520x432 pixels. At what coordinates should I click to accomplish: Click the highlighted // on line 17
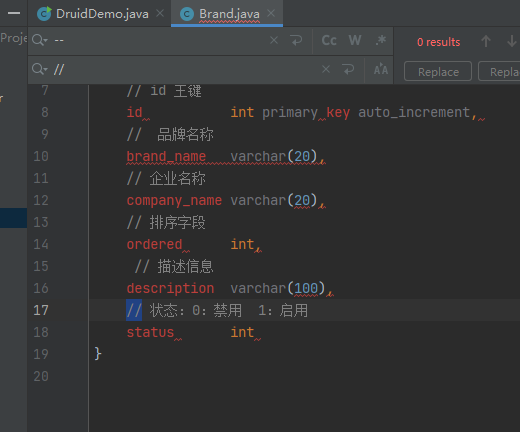tap(134, 310)
